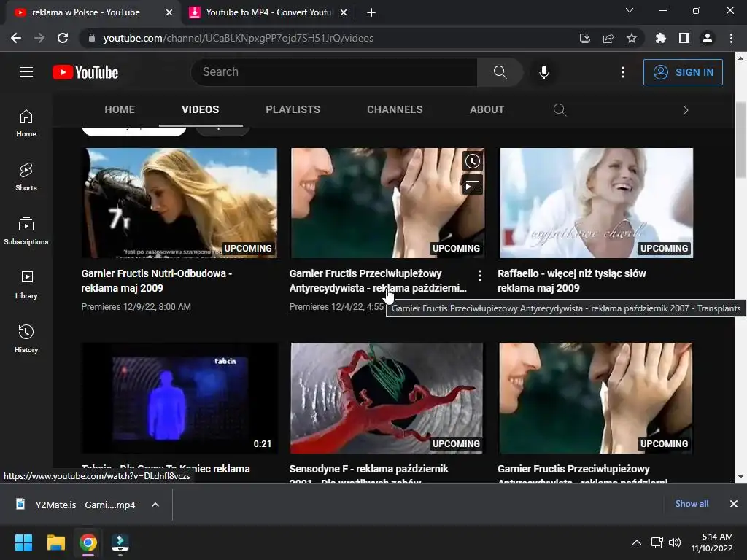Bookmark this page with star icon
This screenshot has height=560, width=747.
[632, 38]
